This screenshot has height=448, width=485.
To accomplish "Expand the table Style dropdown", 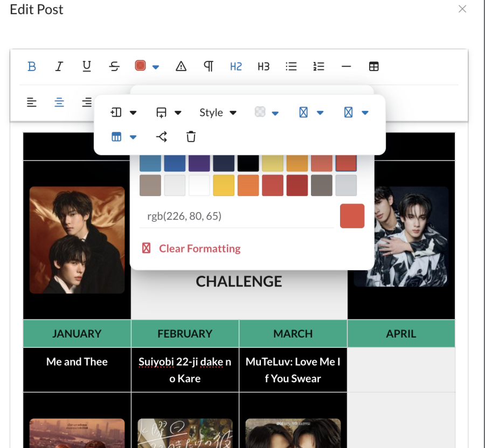I will pyautogui.click(x=218, y=113).
